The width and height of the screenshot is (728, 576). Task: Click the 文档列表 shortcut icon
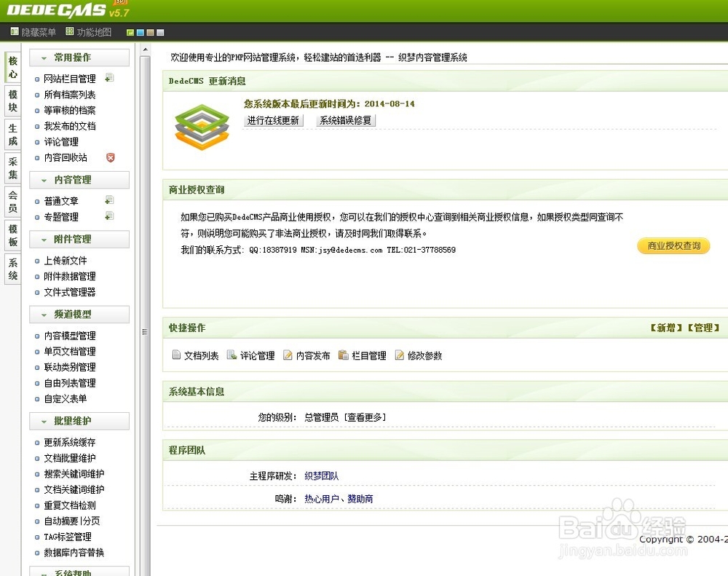(176, 355)
